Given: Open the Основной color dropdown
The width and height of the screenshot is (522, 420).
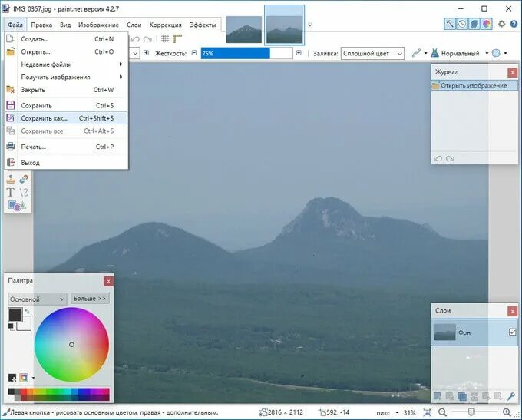Looking at the screenshot, I should click(x=38, y=299).
